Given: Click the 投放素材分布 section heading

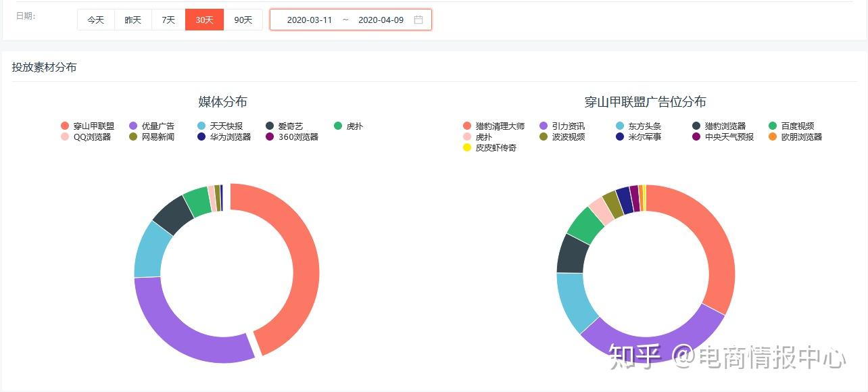Looking at the screenshot, I should point(44,67).
